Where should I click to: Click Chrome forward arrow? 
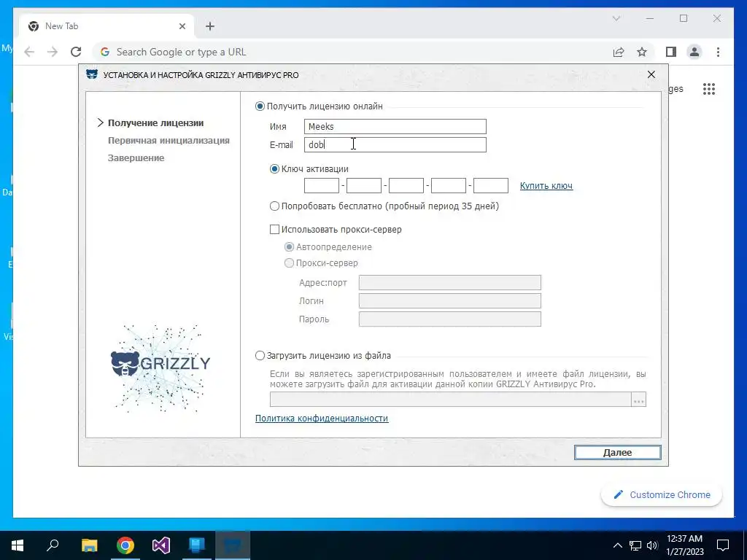tap(53, 52)
